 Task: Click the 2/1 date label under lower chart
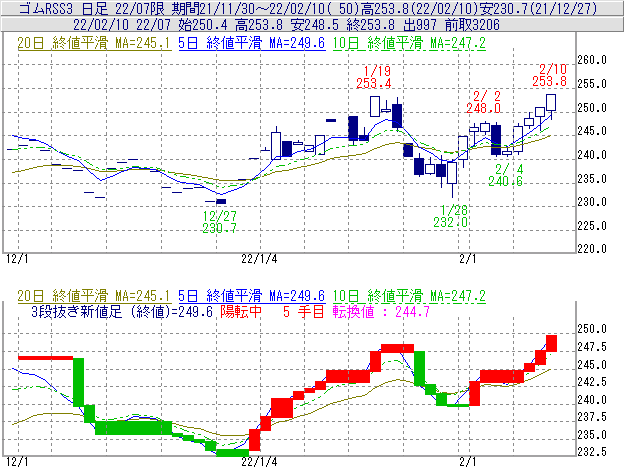pos(468,462)
